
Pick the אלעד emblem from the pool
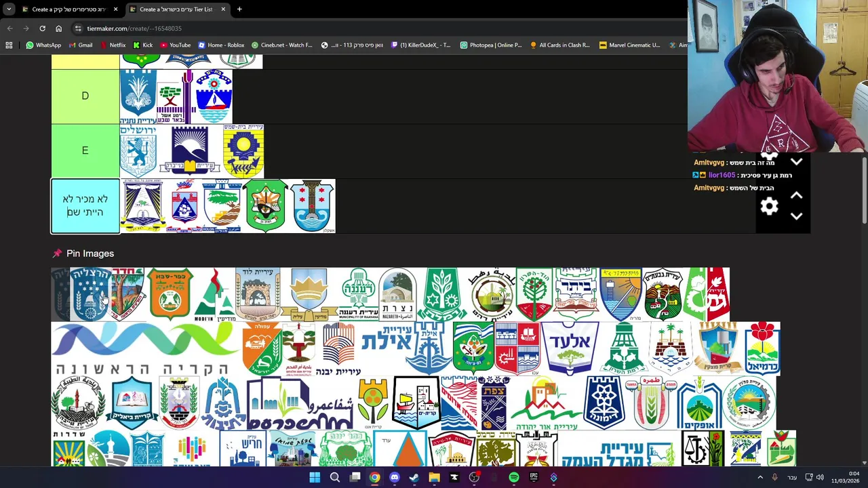point(569,349)
